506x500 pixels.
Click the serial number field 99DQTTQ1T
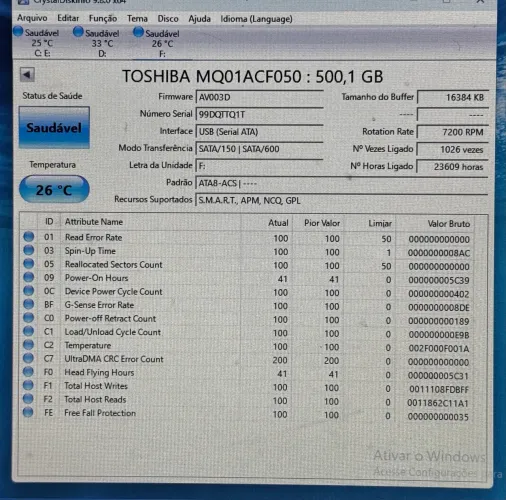(x=259, y=115)
